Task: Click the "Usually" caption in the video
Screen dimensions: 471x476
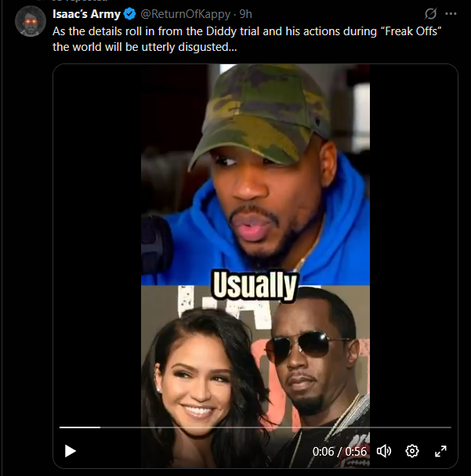Action: 255,286
